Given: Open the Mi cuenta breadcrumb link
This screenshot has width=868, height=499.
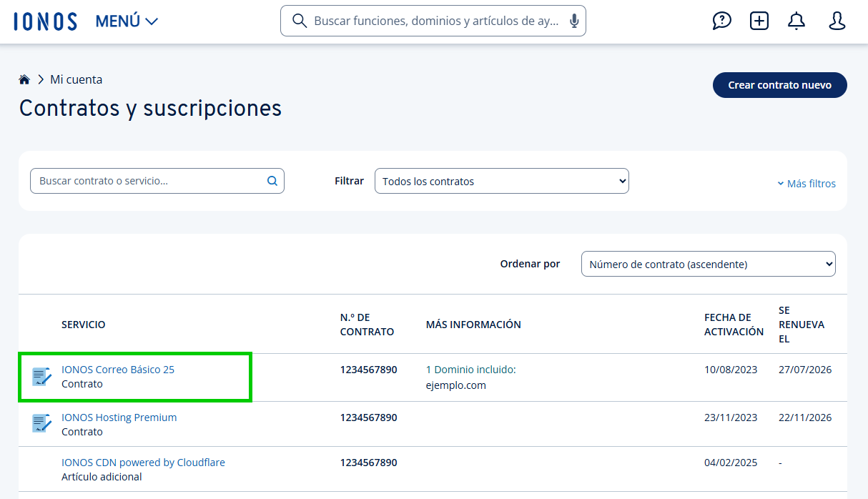Looking at the screenshot, I should click(x=76, y=79).
